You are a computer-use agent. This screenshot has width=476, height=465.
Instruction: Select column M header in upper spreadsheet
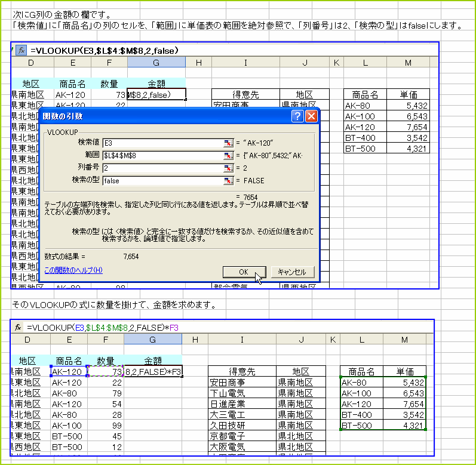408,63
